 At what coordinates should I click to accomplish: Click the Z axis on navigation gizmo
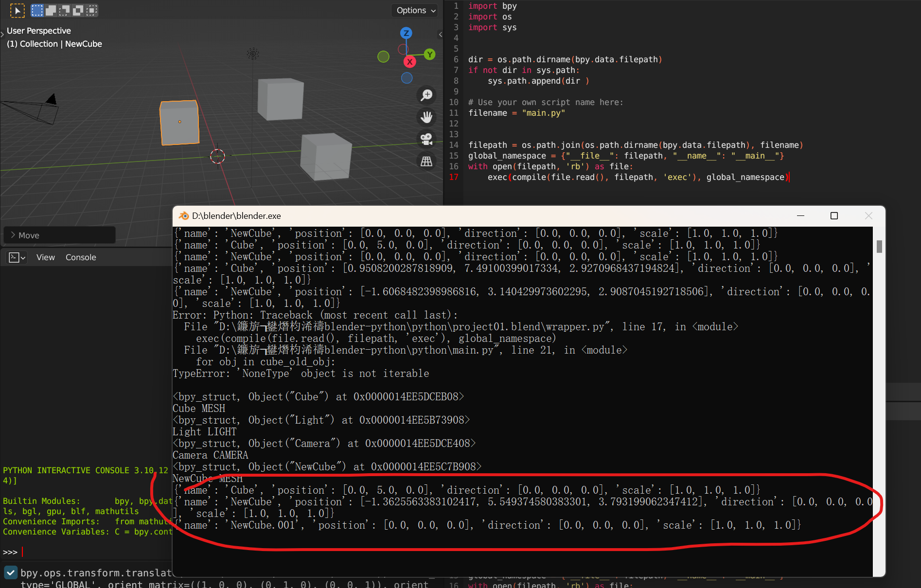pyautogui.click(x=406, y=33)
